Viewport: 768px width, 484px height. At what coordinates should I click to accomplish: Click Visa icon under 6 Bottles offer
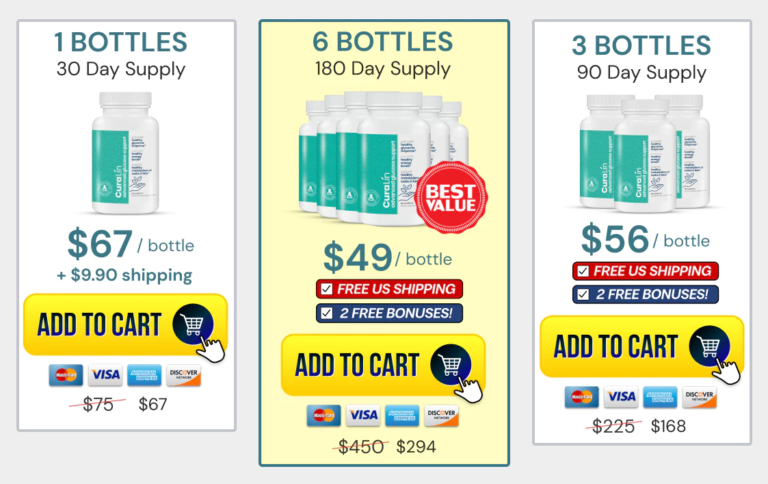click(x=363, y=415)
